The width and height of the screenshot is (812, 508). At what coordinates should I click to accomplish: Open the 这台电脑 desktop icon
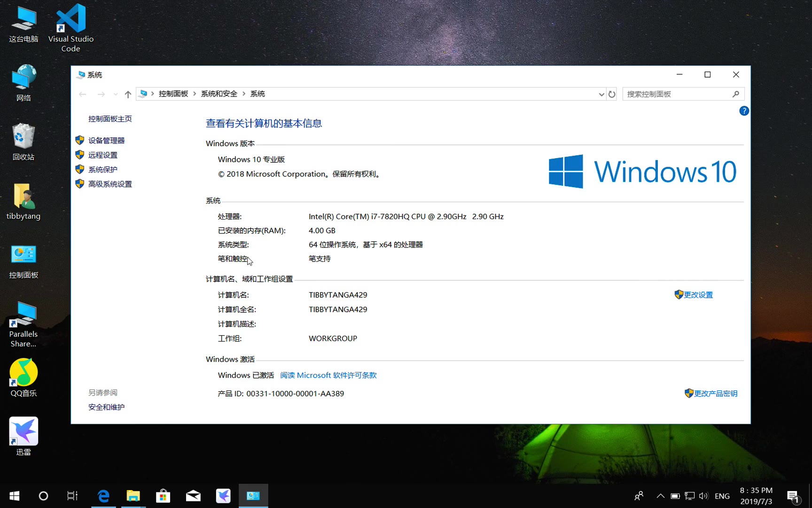(23, 24)
